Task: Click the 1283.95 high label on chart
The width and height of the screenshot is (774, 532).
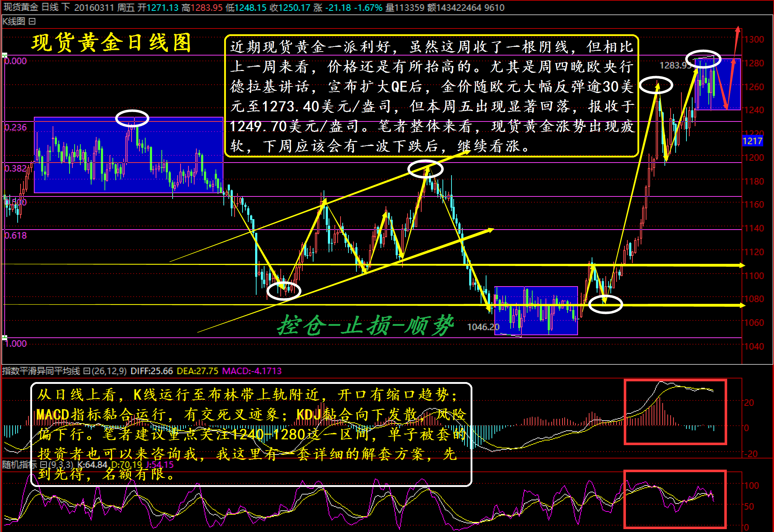Action: pos(676,65)
